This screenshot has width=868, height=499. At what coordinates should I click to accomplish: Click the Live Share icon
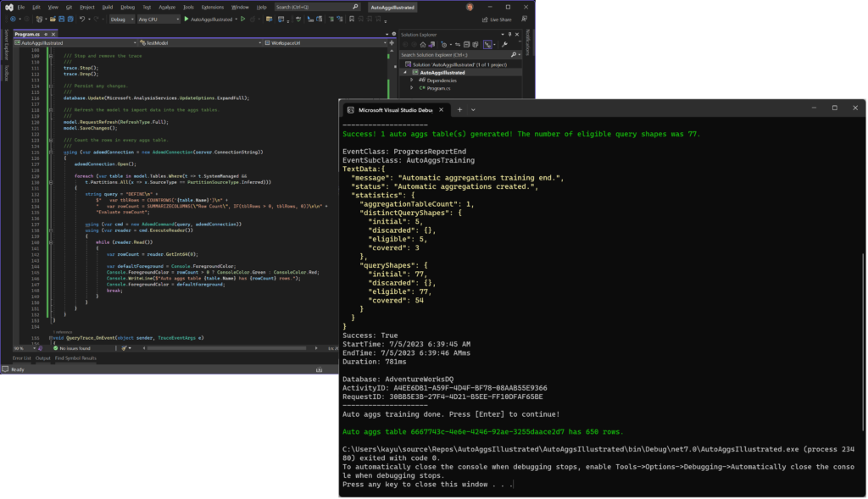pos(497,19)
